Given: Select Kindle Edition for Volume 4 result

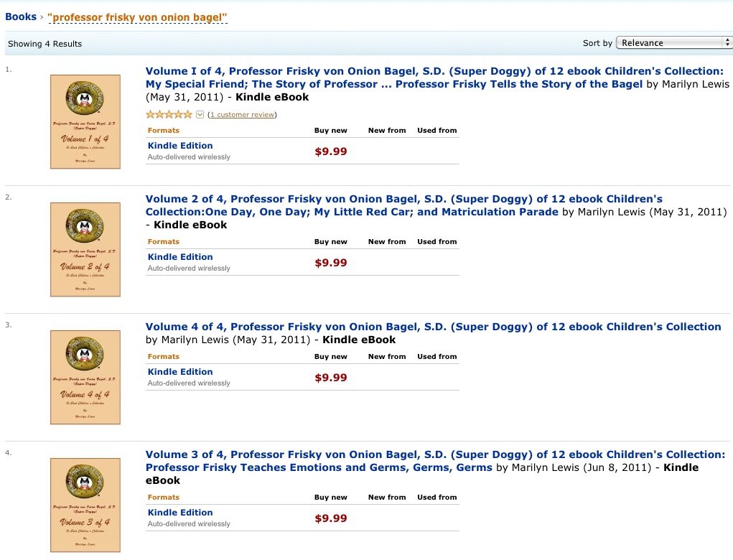Looking at the screenshot, I should 180,372.
